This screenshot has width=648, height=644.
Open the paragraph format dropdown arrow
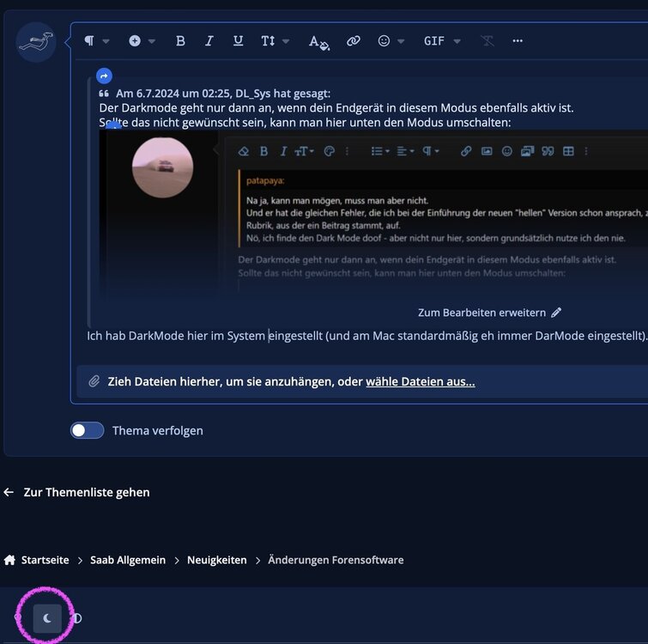point(106,41)
